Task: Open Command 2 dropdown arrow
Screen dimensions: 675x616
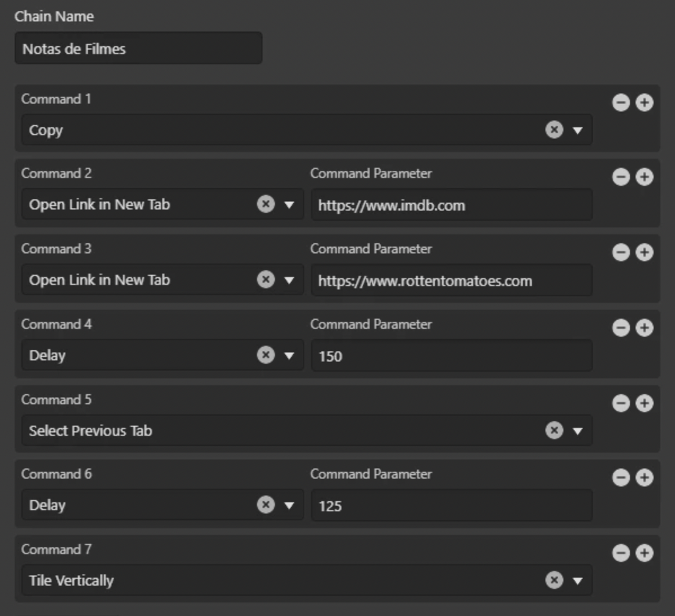Action: tap(289, 205)
